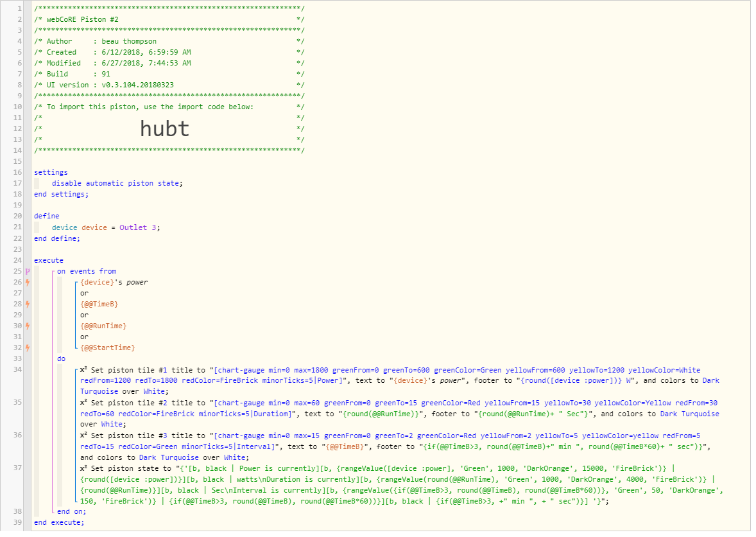Screen dimensions: 756x537
Task: Click the 'end on;' line
Action: [71, 513]
